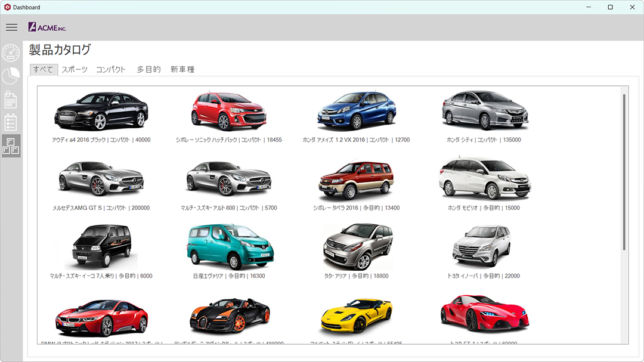Select the silver Honda City thumbnail
The image size is (644, 362).
coord(484,110)
